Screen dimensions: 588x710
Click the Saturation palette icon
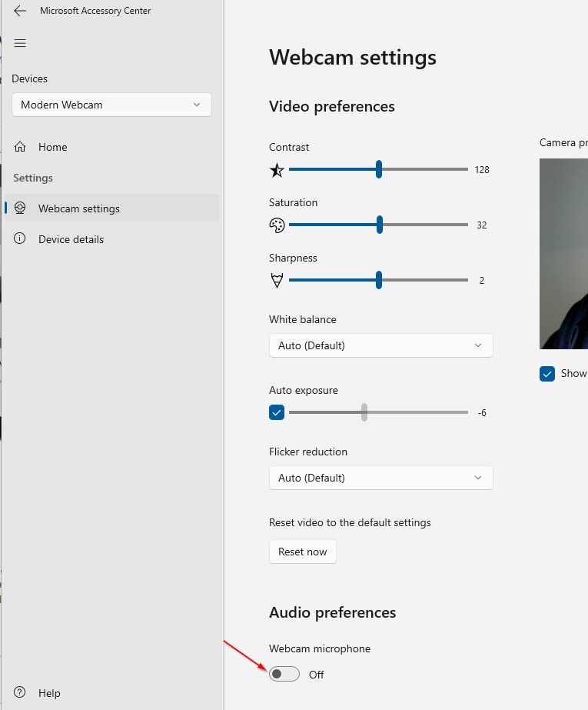277,225
